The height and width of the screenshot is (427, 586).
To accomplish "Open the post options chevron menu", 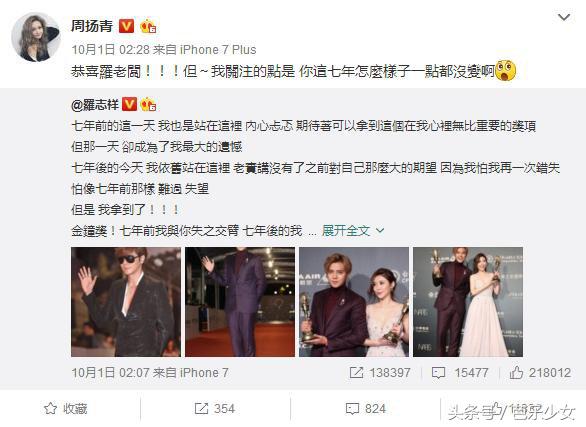I will pyautogui.click(x=564, y=18).
